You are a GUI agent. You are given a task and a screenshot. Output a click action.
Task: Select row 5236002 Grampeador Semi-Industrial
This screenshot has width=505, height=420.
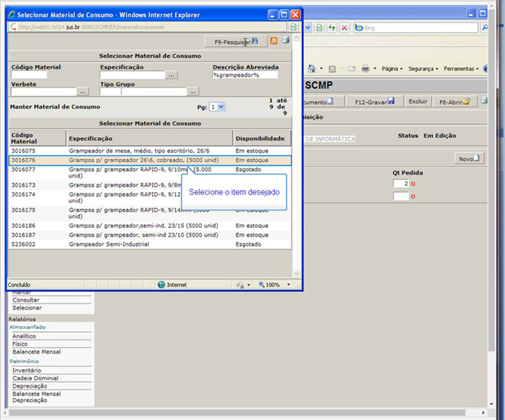150,244
